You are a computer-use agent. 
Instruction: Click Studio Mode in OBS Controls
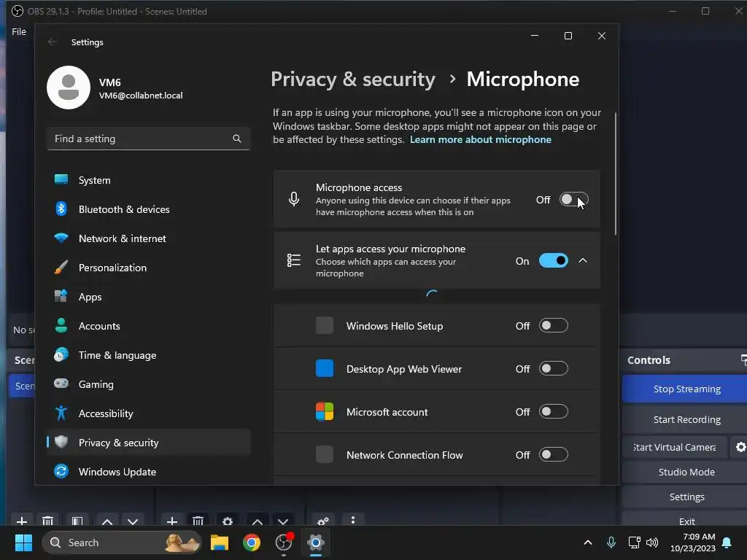[x=686, y=472]
